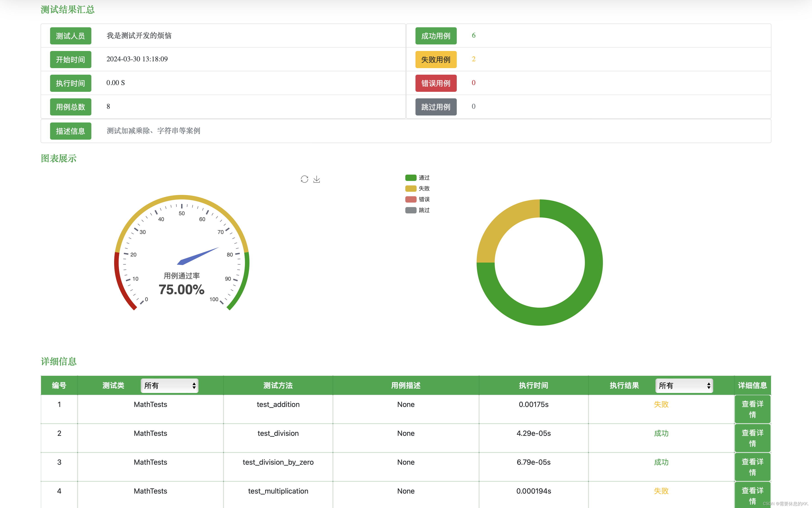Image resolution: width=812 pixels, height=508 pixels.
Task: Click the 执行时间 summary badge
Action: (x=71, y=83)
